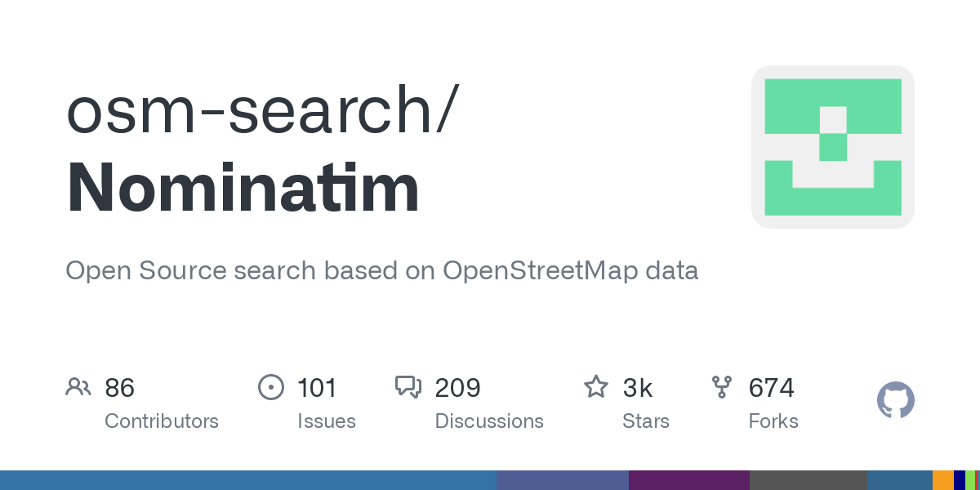Click the gray segment of language bar
Screen dimensions: 980x490
tap(808, 480)
